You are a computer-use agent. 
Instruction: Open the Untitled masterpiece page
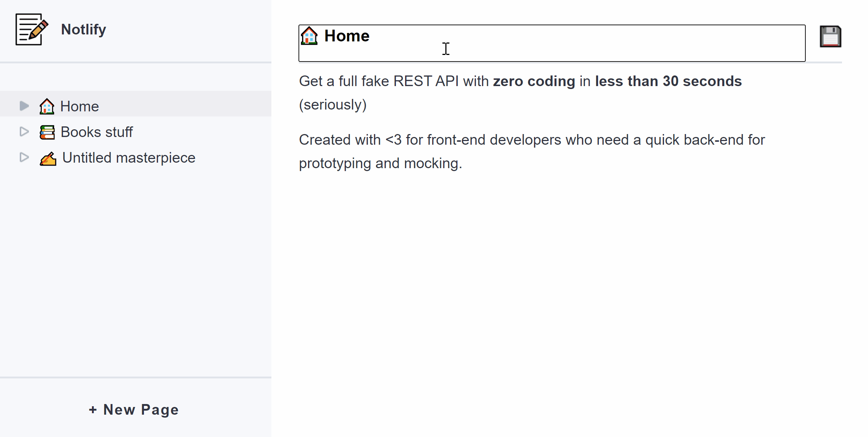[129, 158]
